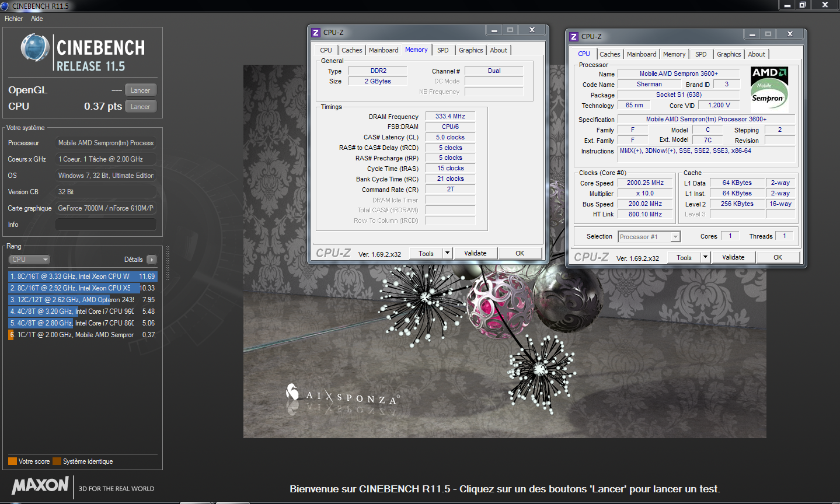Viewport: 840px width, 504px height.
Task: Click the Cinebench app icon in title bar
Action: pyautogui.click(x=5, y=6)
